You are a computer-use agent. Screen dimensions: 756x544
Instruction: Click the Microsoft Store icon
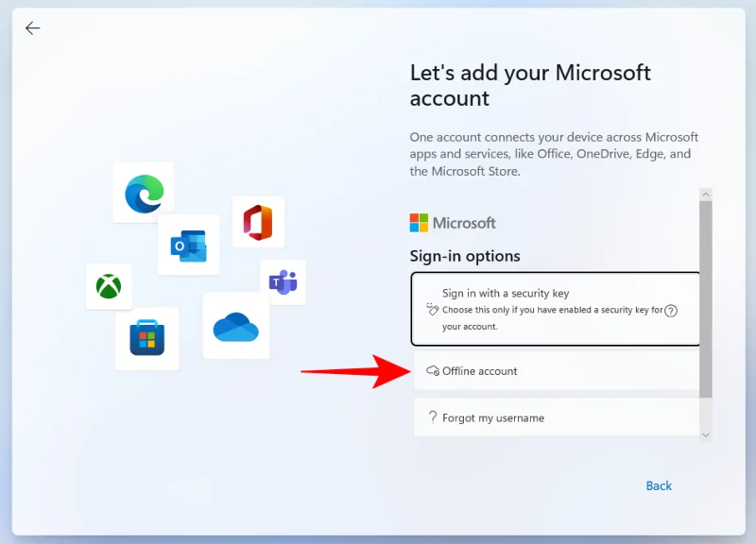pyautogui.click(x=148, y=336)
